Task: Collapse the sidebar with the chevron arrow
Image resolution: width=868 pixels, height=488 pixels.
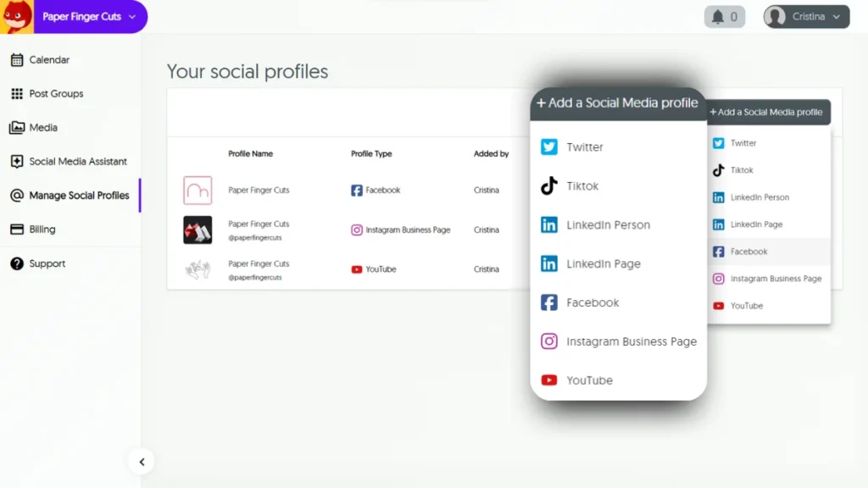Action: pos(142,462)
